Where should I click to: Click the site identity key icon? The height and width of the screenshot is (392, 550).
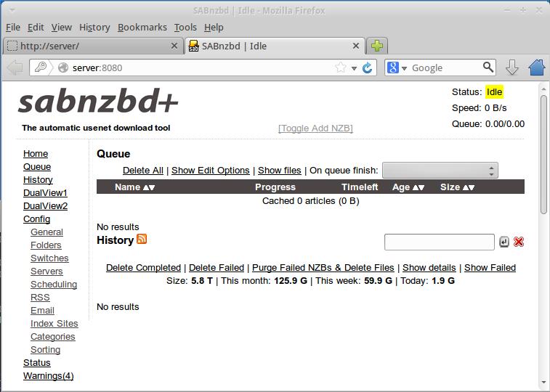coord(41,68)
